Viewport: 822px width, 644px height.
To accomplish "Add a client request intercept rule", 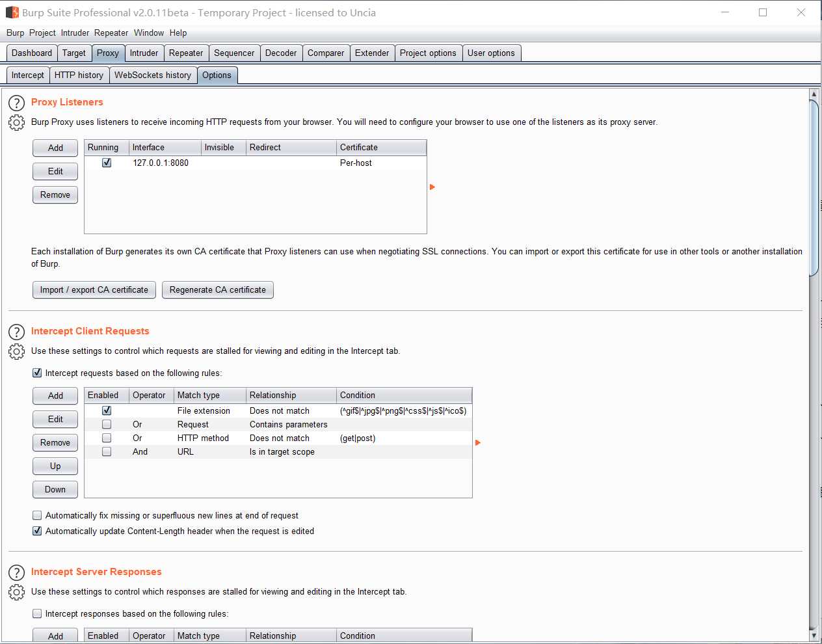I will [55, 396].
